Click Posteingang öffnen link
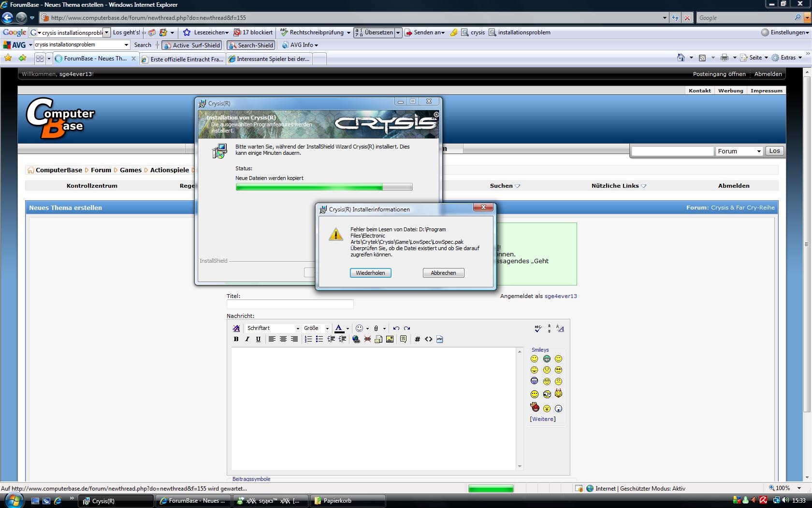This screenshot has width=812, height=508. click(719, 74)
